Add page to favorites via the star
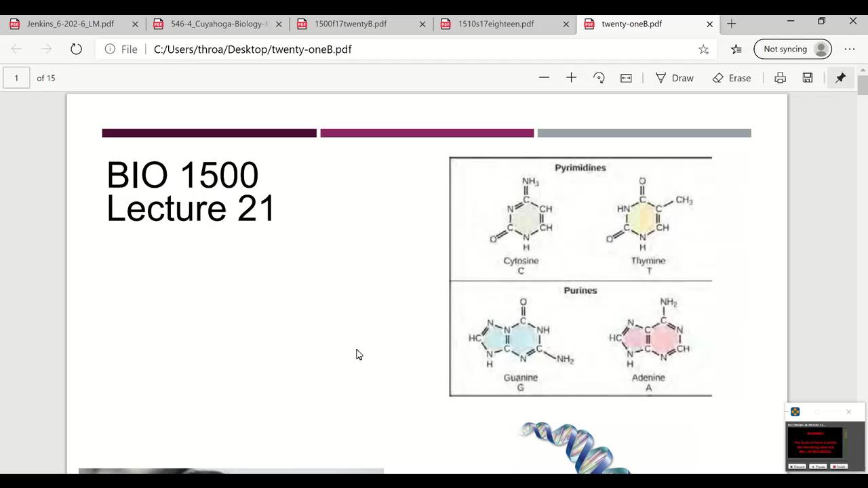Viewport: 868px width, 488px height. (703, 49)
